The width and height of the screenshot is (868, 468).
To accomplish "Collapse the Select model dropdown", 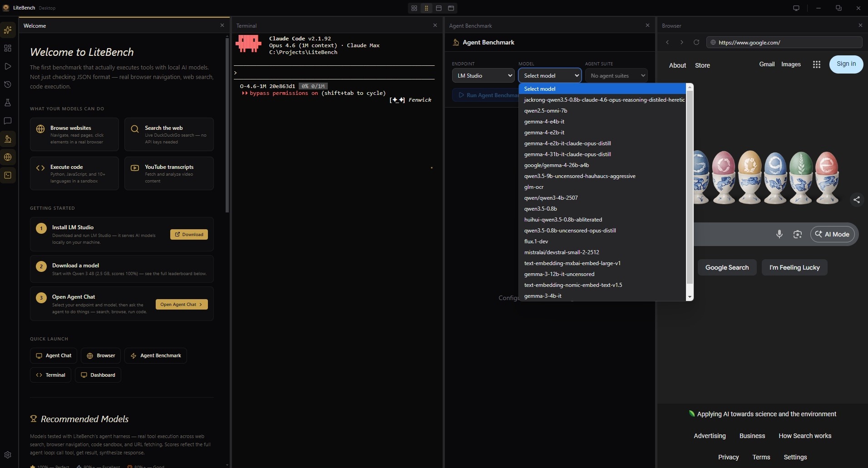I will tap(550, 75).
